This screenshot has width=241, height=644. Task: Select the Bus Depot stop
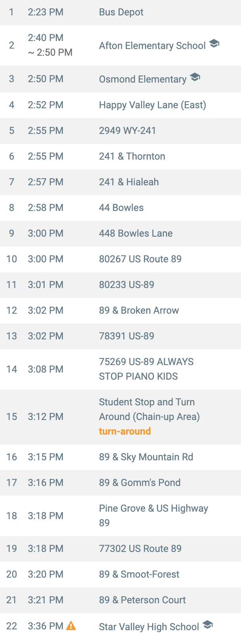point(121,12)
